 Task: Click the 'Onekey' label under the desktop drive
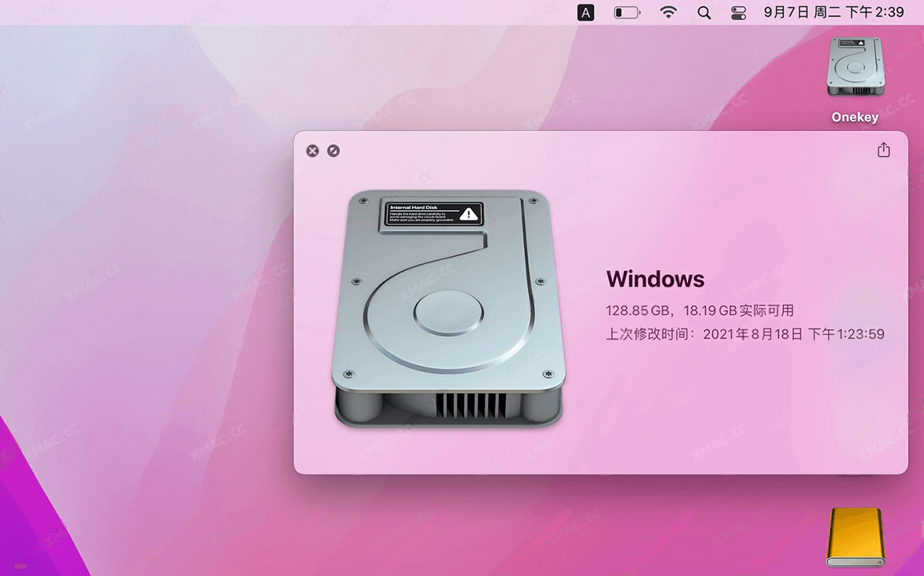point(855,117)
